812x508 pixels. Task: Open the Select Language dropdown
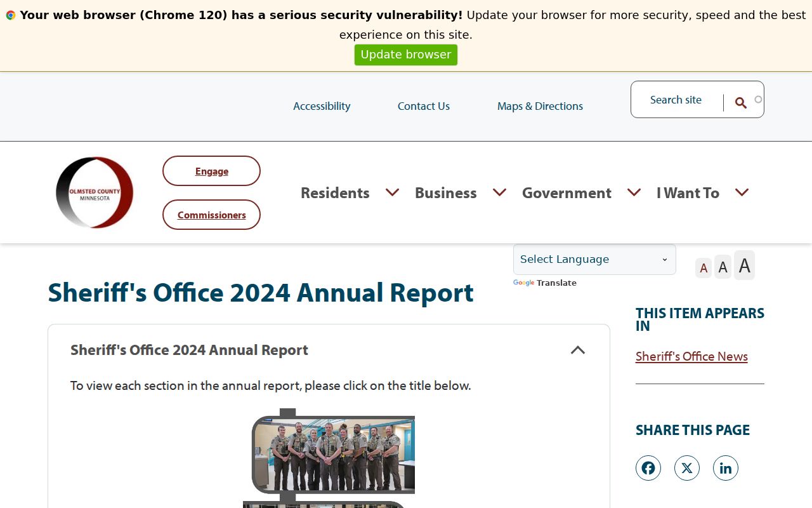594,259
